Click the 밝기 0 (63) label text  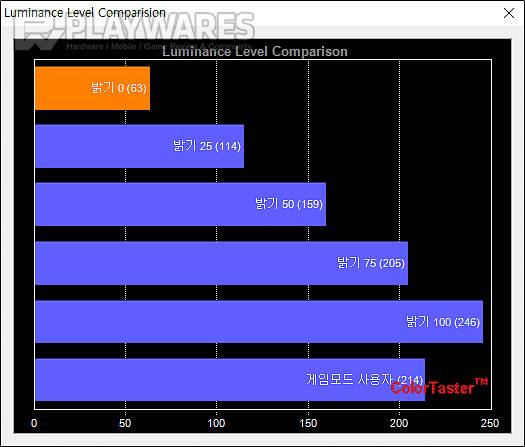(x=119, y=88)
